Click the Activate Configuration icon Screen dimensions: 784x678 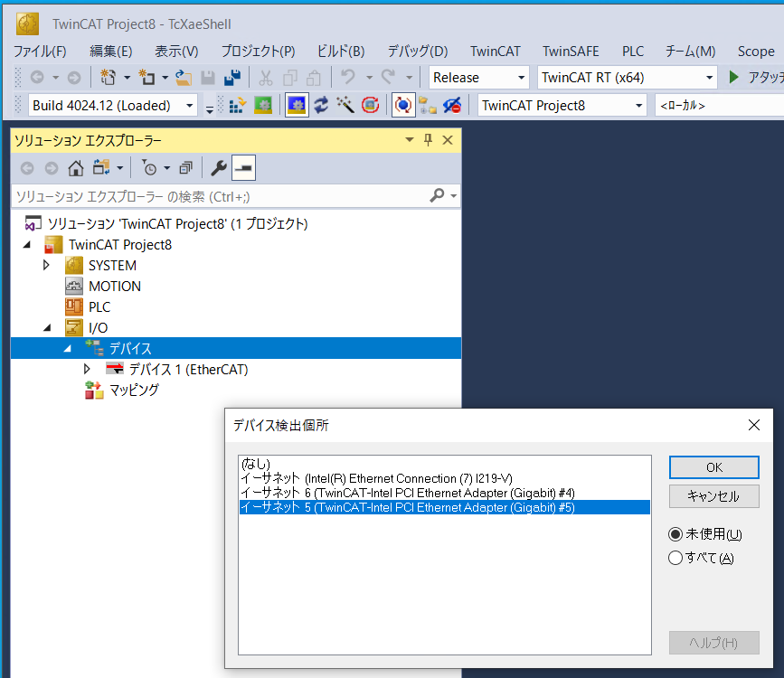coord(238,106)
